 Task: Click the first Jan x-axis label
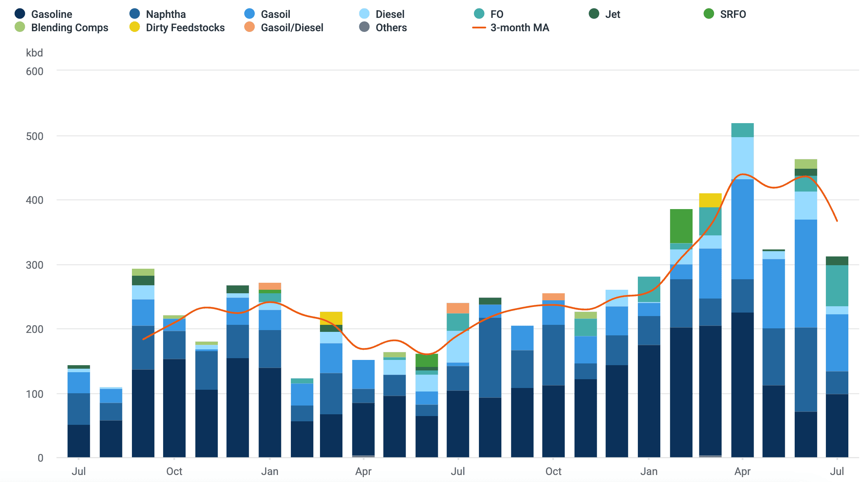click(x=269, y=471)
